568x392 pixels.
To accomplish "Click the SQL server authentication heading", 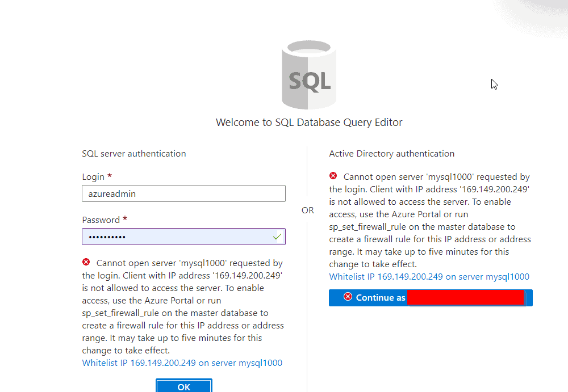I will point(133,153).
